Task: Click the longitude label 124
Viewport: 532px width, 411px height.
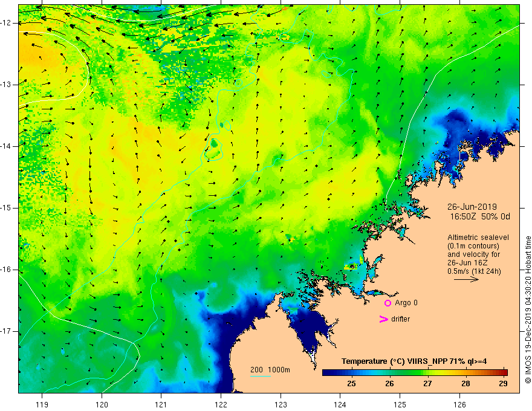Action: click(340, 404)
